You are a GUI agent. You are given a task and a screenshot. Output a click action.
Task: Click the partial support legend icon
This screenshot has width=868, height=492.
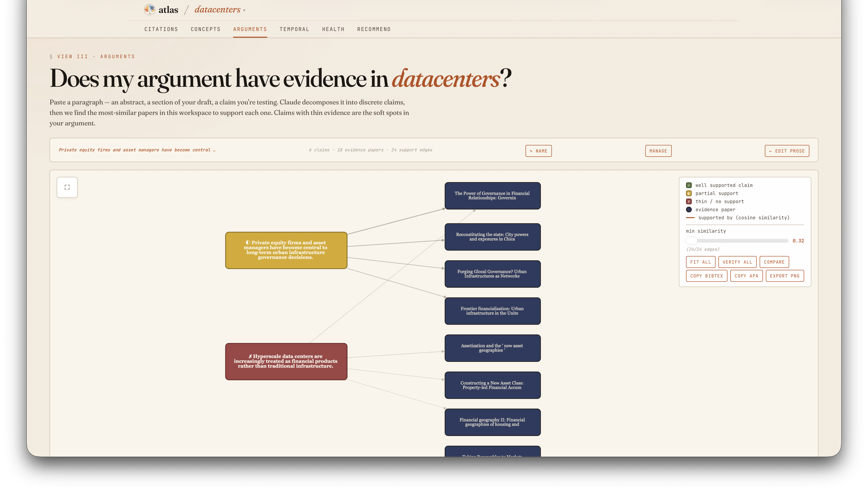pos(689,193)
